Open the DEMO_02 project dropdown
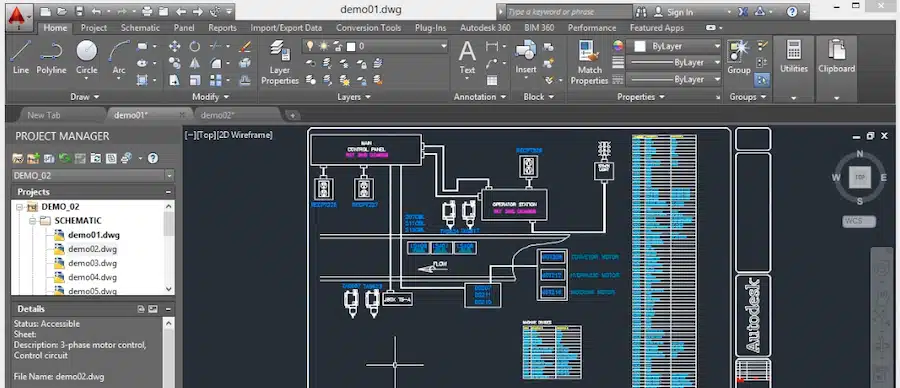The image size is (900, 388). tap(169, 176)
